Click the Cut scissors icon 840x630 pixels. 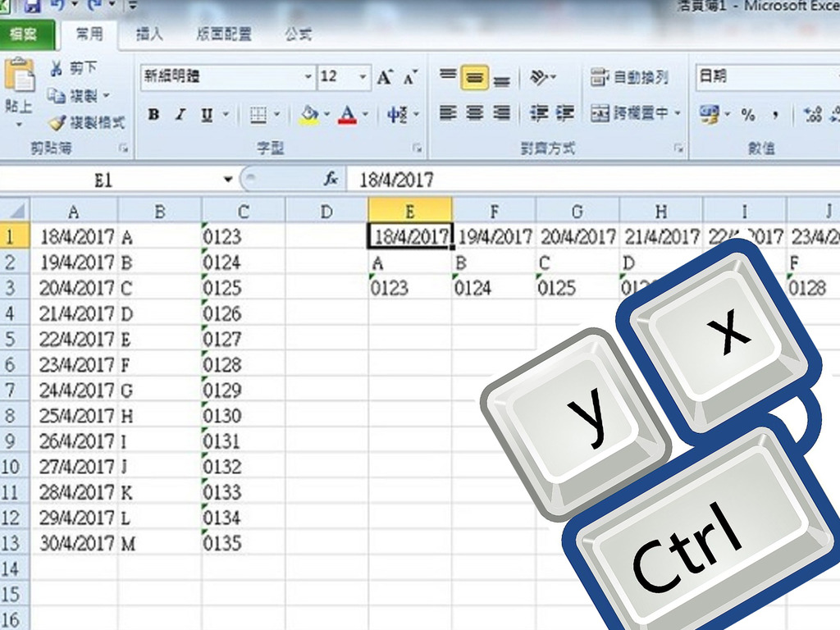[57, 68]
